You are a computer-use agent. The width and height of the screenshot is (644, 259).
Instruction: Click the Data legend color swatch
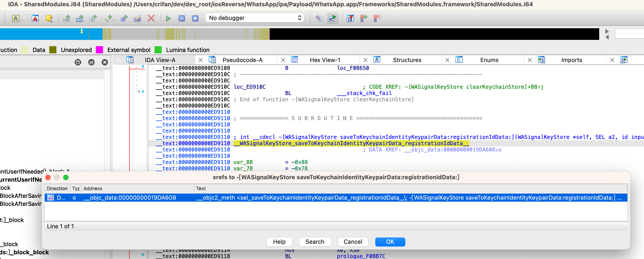click(x=25, y=50)
